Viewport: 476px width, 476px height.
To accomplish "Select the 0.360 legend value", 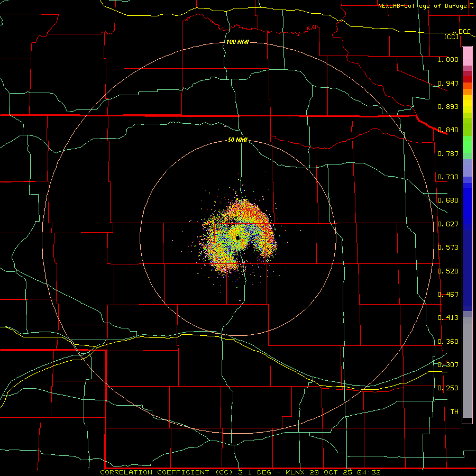I will [448, 342].
